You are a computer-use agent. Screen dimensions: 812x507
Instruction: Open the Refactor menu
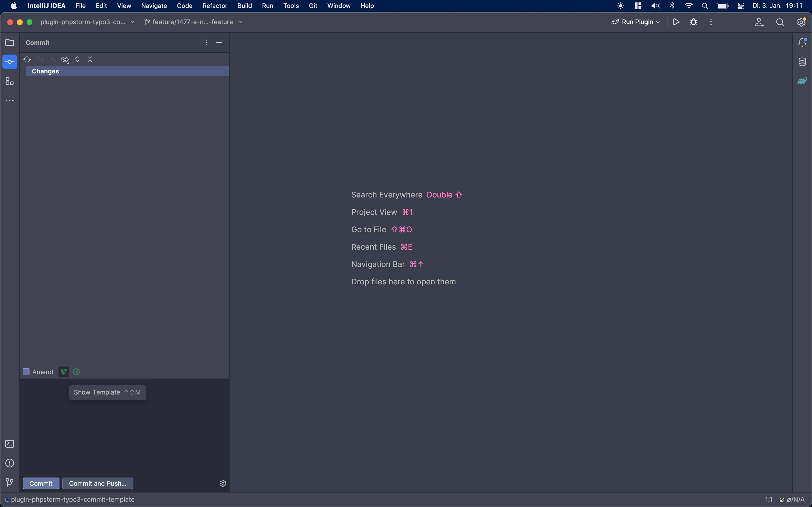[x=215, y=6]
